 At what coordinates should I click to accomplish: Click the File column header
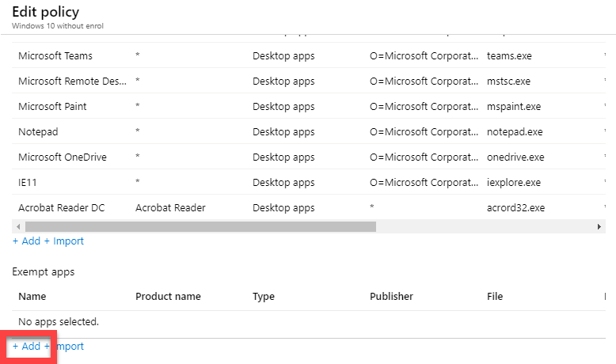(x=495, y=297)
